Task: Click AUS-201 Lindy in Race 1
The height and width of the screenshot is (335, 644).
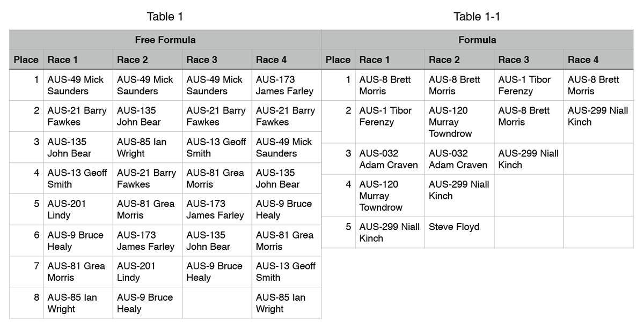Action: [x=67, y=210]
